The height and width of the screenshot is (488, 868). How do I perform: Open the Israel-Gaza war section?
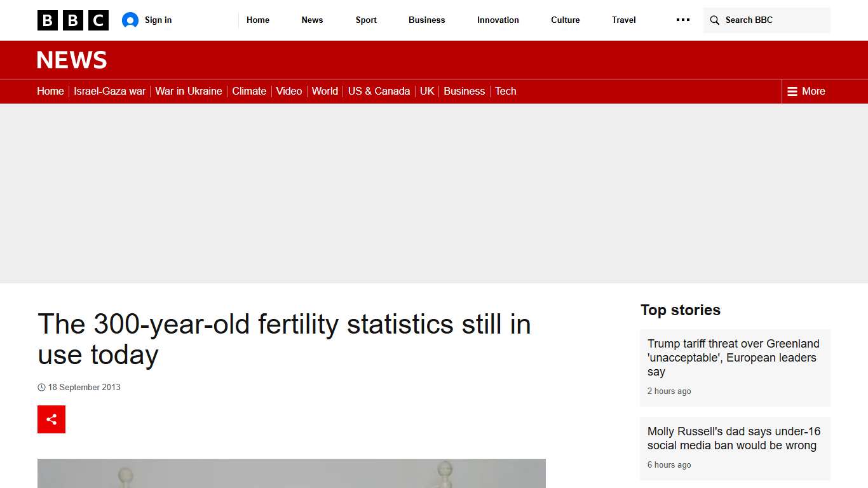click(109, 91)
